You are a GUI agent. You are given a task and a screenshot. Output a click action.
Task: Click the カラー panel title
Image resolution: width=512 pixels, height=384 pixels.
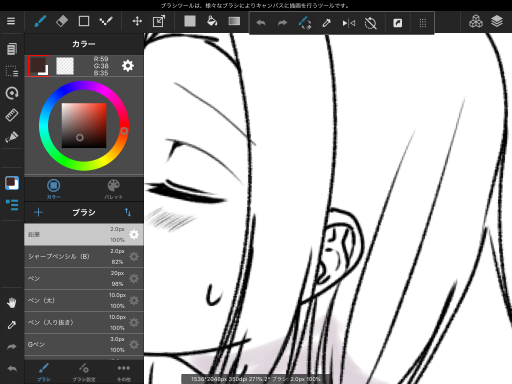pyautogui.click(x=84, y=44)
